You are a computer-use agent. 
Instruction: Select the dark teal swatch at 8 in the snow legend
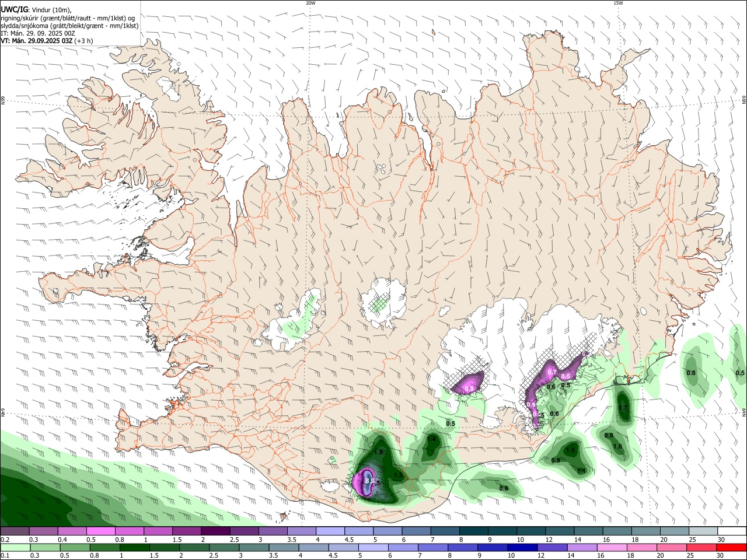point(473,531)
